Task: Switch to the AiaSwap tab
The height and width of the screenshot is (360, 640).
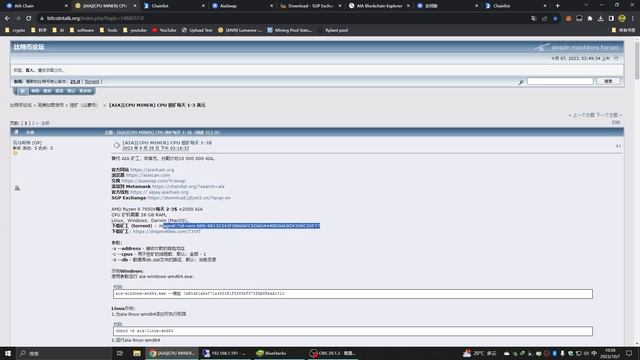Action: click(x=242, y=6)
